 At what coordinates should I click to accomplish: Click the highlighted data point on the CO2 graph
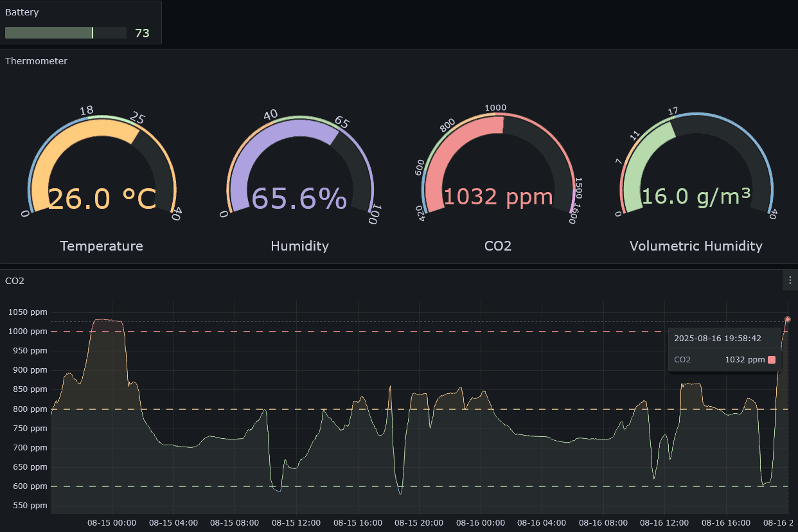pyautogui.click(x=787, y=319)
